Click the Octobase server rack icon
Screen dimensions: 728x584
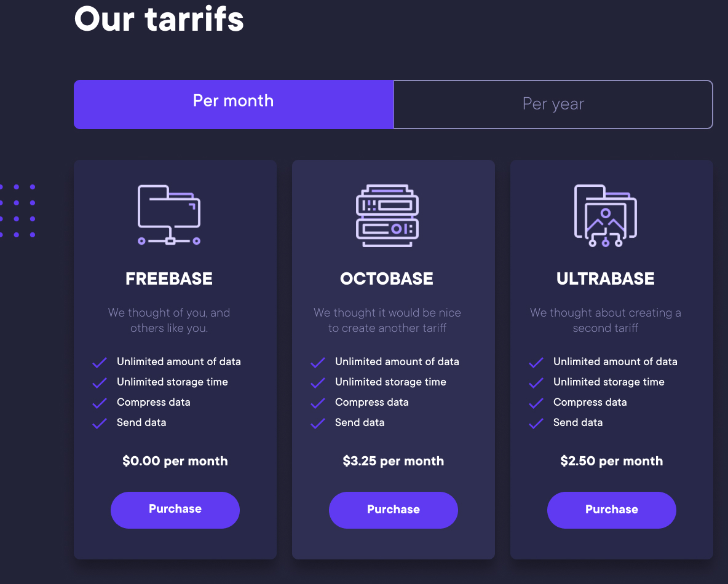(387, 215)
